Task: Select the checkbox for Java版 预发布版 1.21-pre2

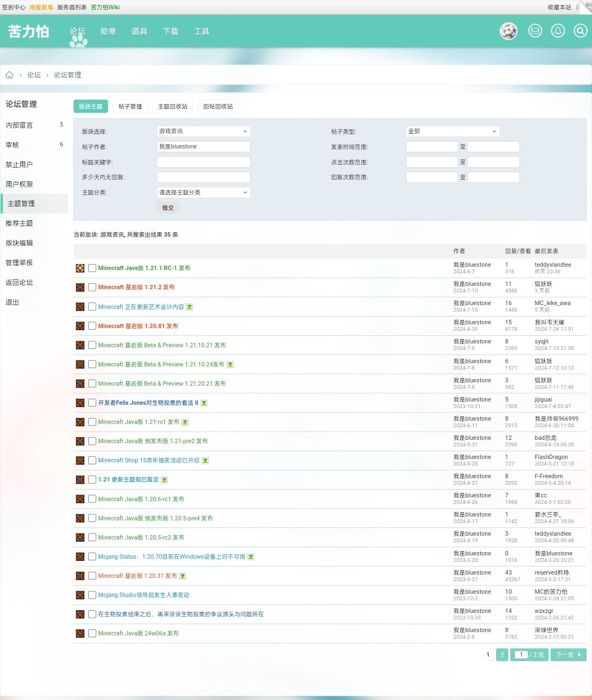Action: pyautogui.click(x=92, y=441)
